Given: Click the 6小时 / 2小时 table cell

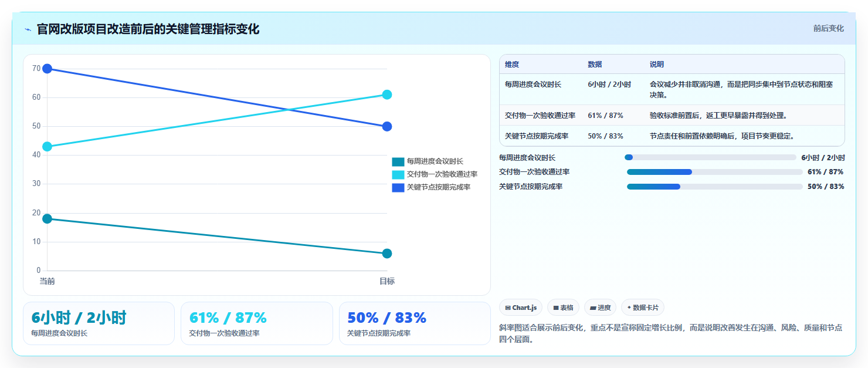Looking at the screenshot, I should point(609,85).
